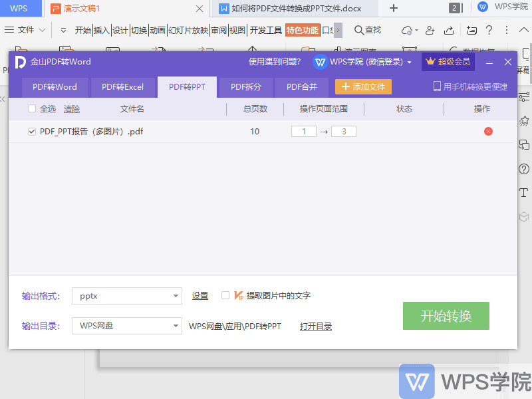The height and width of the screenshot is (399, 532).
Task: Open the window count badge showing 2
Action: point(454,8)
